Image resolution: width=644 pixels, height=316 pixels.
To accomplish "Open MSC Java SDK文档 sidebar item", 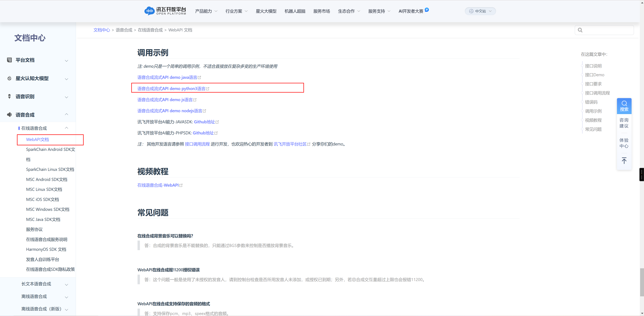I will click(x=43, y=219).
